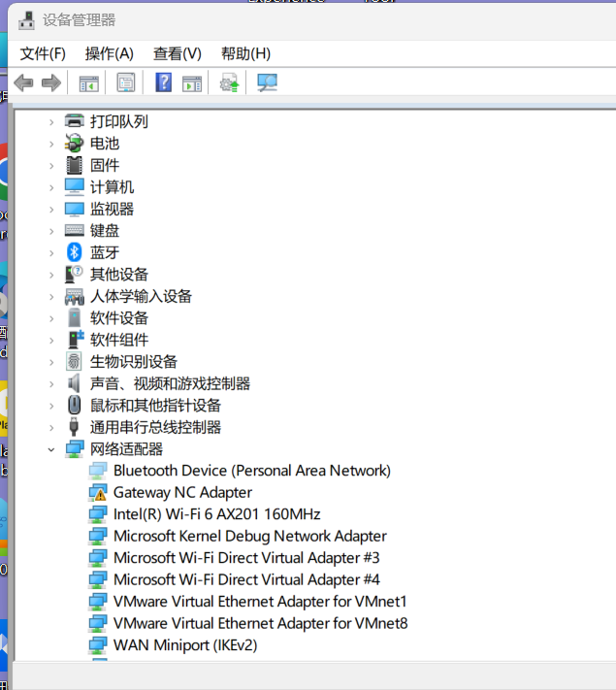
Task: Expand the 监视器 node
Action: pyautogui.click(x=51, y=210)
